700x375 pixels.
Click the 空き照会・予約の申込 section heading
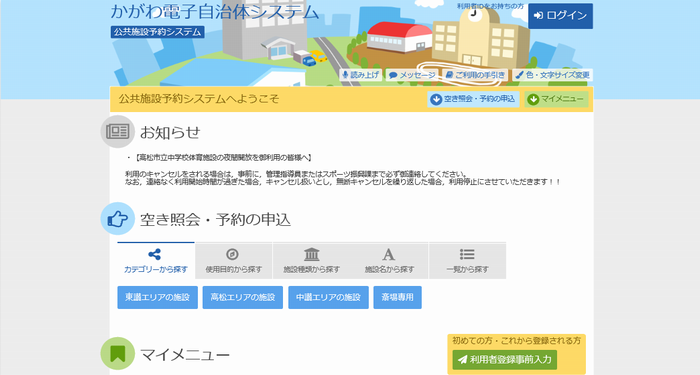click(216, 220)
